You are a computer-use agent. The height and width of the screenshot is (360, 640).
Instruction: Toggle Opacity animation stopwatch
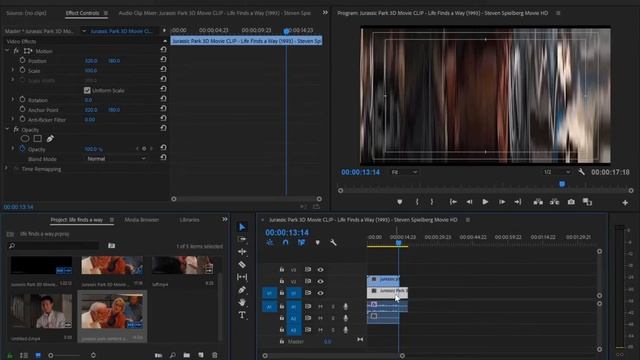pyautogui.click(x=22, y=149)
